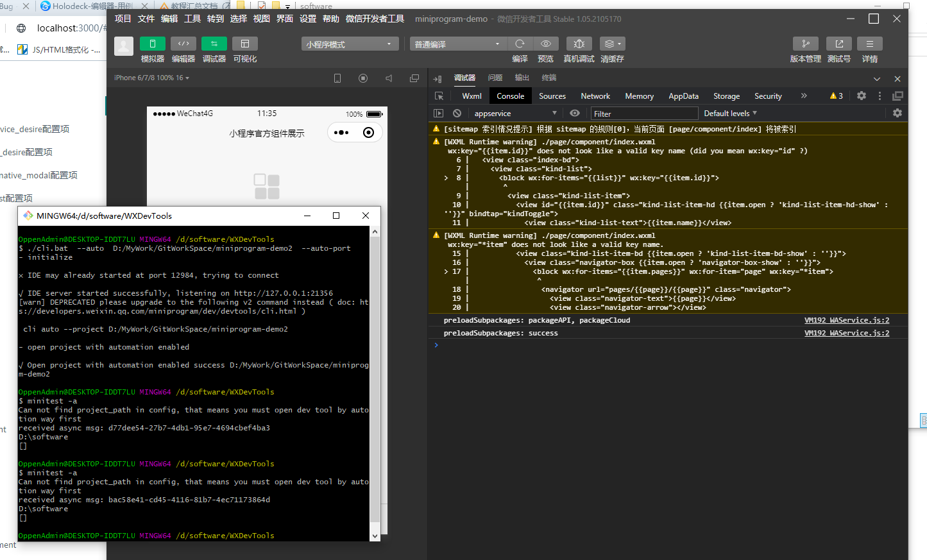Image resolution: width=927 pixels, height=560 pixels.
Task: Click the detach simulator window icon
Action: tap(414, 78)
